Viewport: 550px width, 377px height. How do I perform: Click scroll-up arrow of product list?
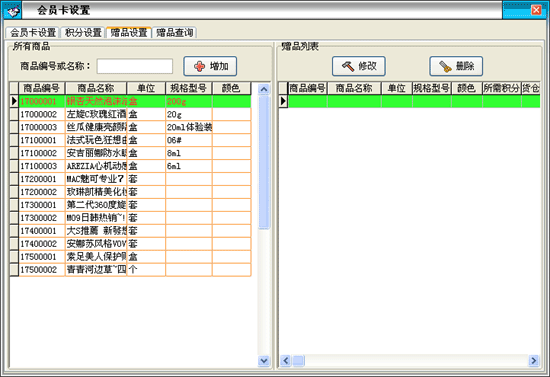point(264,89)
